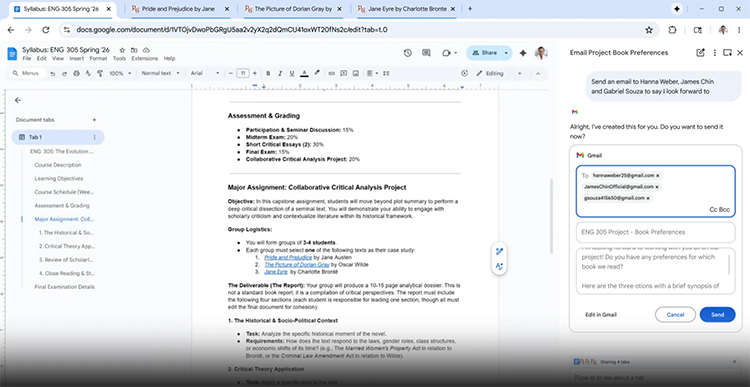Print the document
The width and height of the screenshot is (750, 387).
(x=77, y=73)
